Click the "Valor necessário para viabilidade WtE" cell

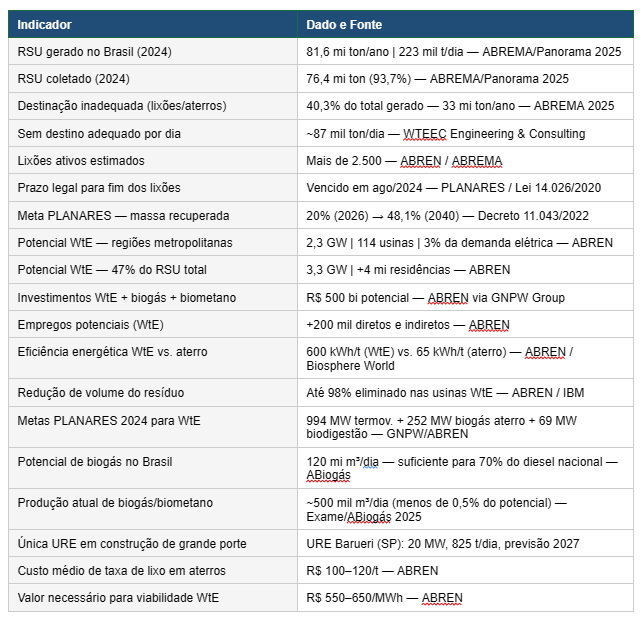pyautogui.click(x=118, y=598)
